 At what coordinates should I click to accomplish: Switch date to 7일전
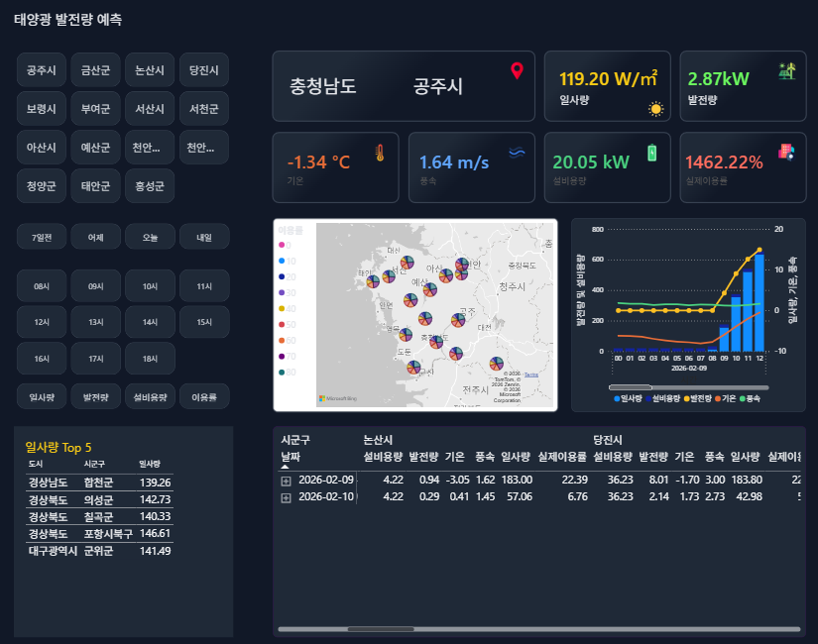[42, 237]
